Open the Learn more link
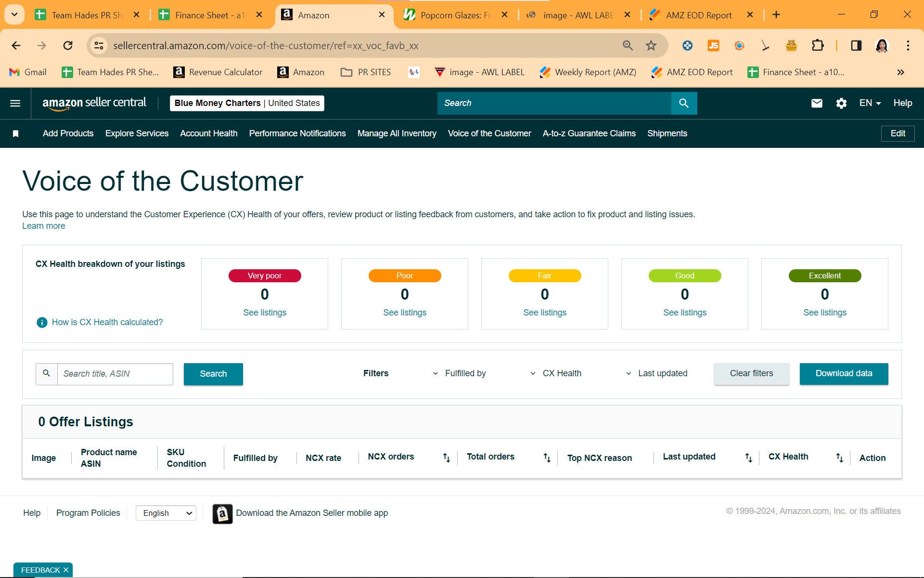The height and width of the screenshot is (578, 924). pos(44,226)
